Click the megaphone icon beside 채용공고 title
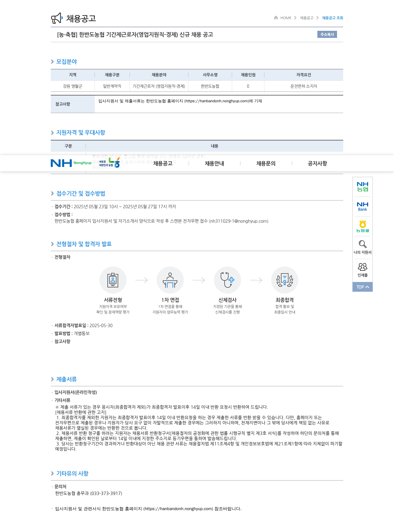Screen dimensions: 394x532 (x=57, y=18)
